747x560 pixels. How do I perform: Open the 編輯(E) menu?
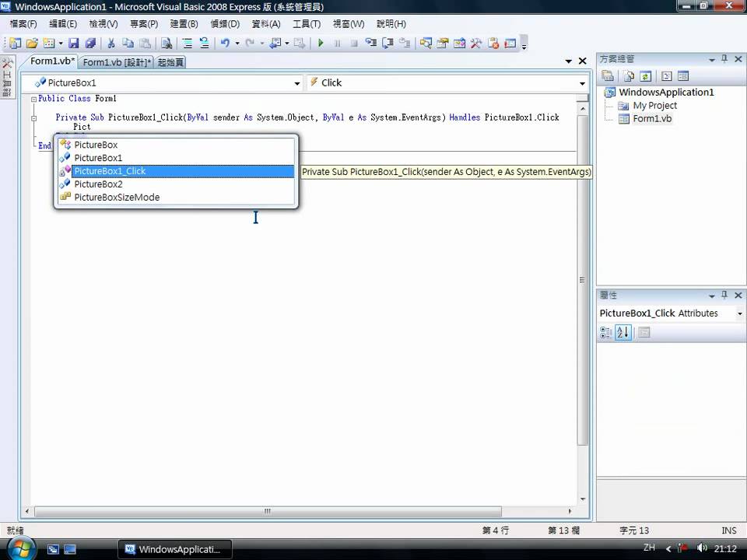(63, 24)
